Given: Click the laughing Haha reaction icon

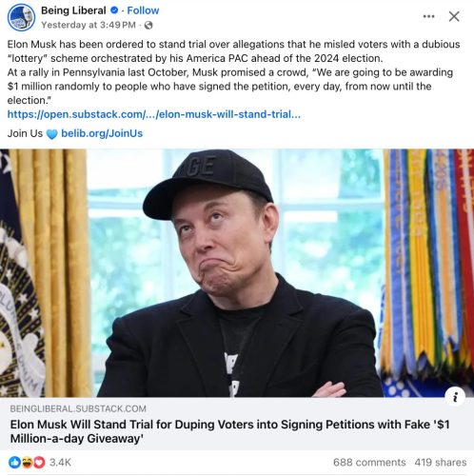Looking at the screenshot, I should point(27,462).
